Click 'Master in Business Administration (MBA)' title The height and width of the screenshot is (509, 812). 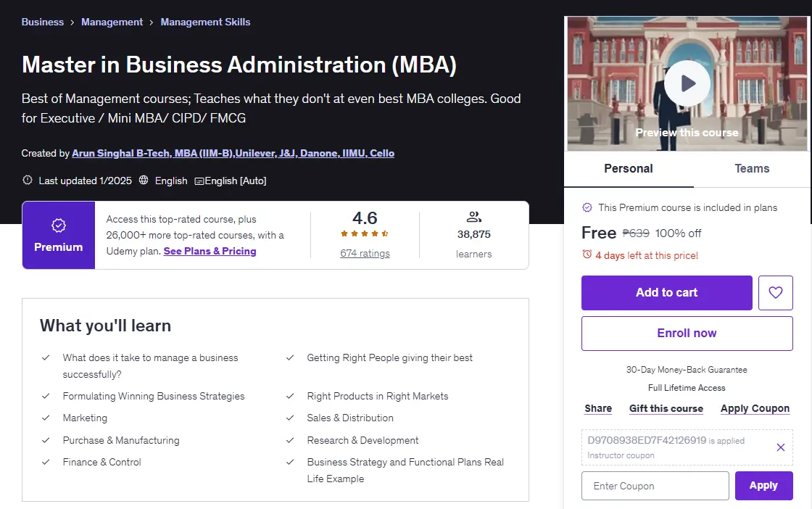click(x=239, y=65)
